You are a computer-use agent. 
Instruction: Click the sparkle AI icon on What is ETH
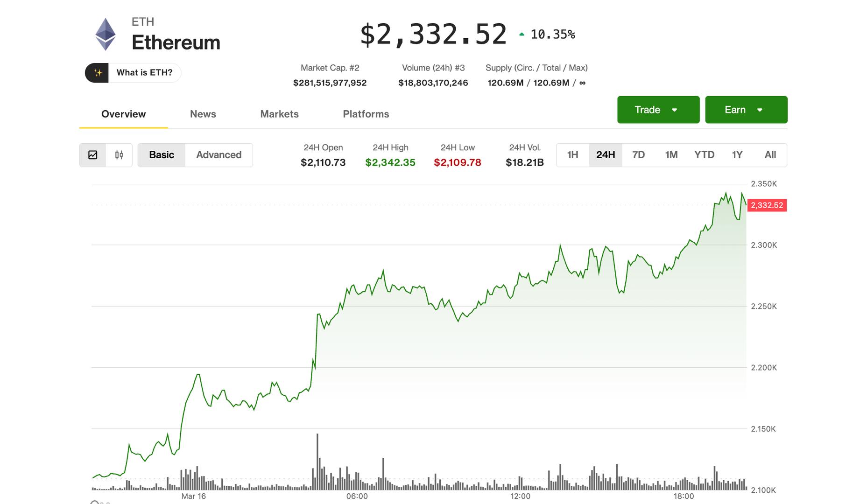(98, 72)
